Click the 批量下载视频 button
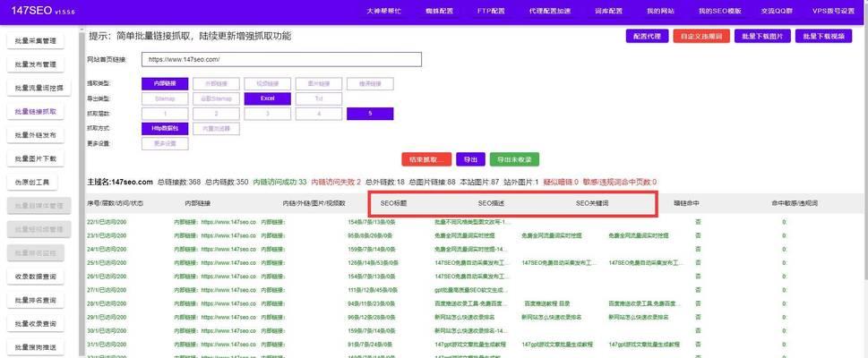 (824, 36)
